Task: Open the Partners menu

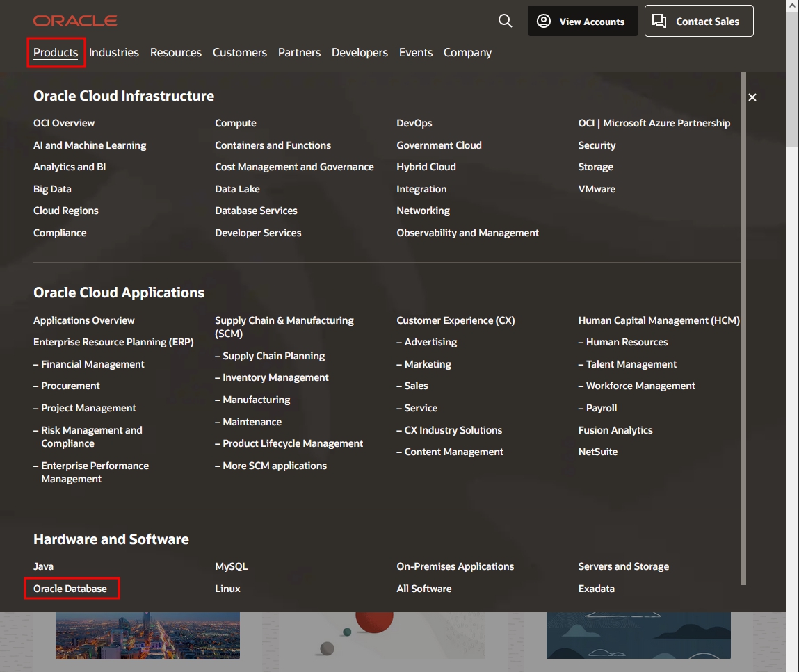Action: coord(299,52)
